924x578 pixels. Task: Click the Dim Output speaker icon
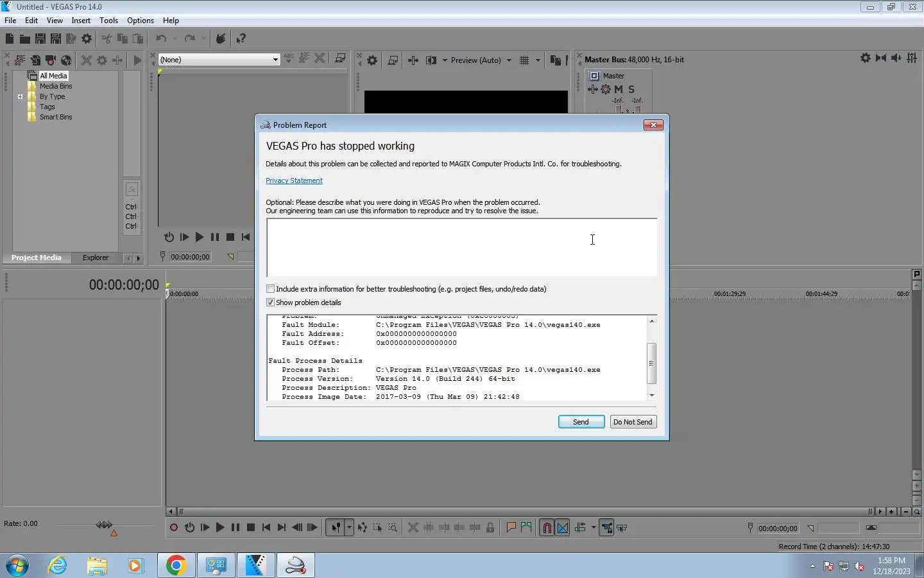[896, 58]
